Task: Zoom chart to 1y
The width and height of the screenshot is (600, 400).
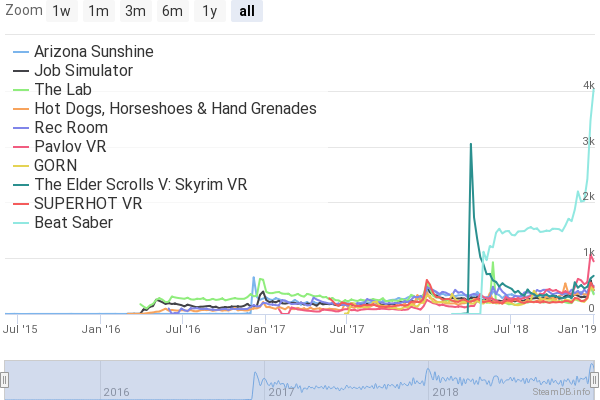Action: coord(209,12)
